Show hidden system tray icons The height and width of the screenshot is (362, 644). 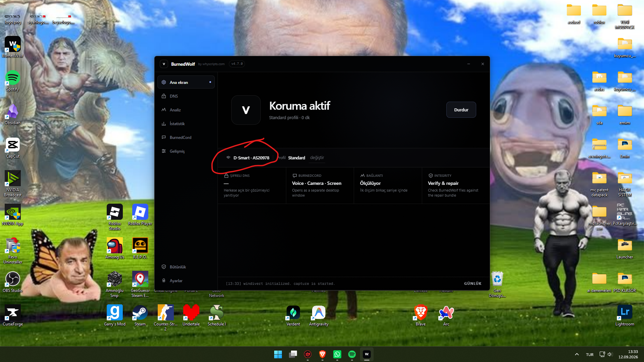[x=577, y=354]
